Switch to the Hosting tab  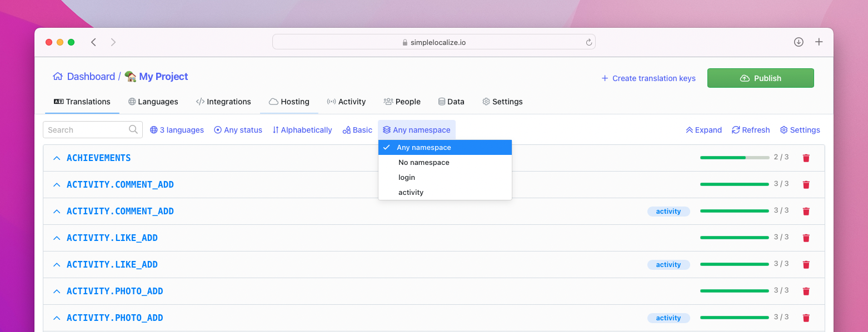pyautogui.click(x=289, y=102)
